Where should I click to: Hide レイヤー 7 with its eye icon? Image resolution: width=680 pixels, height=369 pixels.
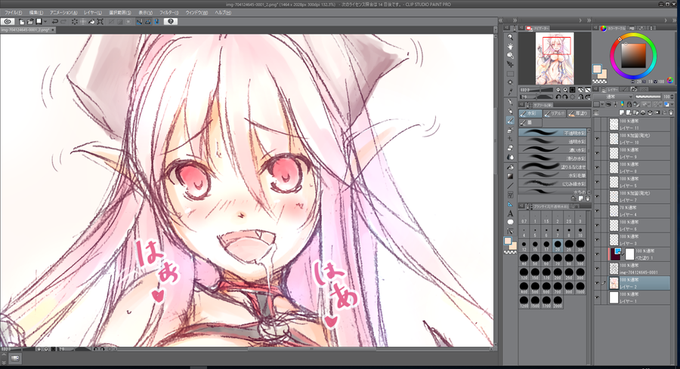(x=597, y=196)
